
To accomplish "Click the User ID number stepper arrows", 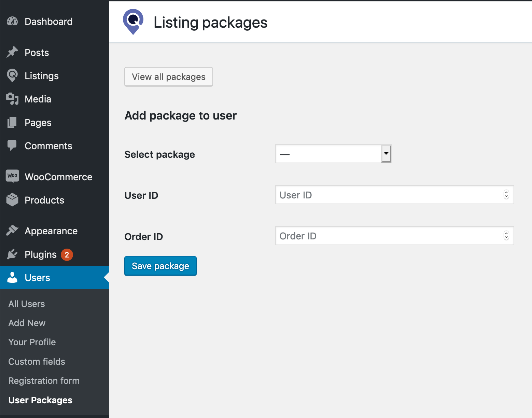I will [506, 195].
